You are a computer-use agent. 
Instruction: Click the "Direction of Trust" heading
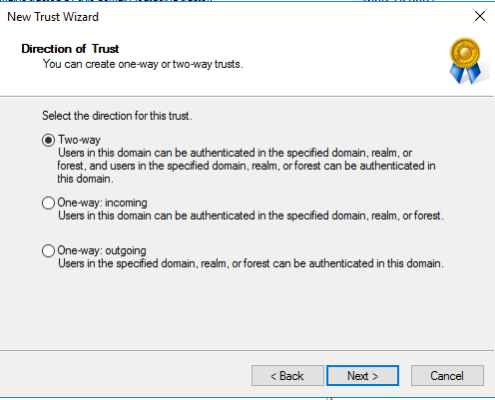[70, 49]
